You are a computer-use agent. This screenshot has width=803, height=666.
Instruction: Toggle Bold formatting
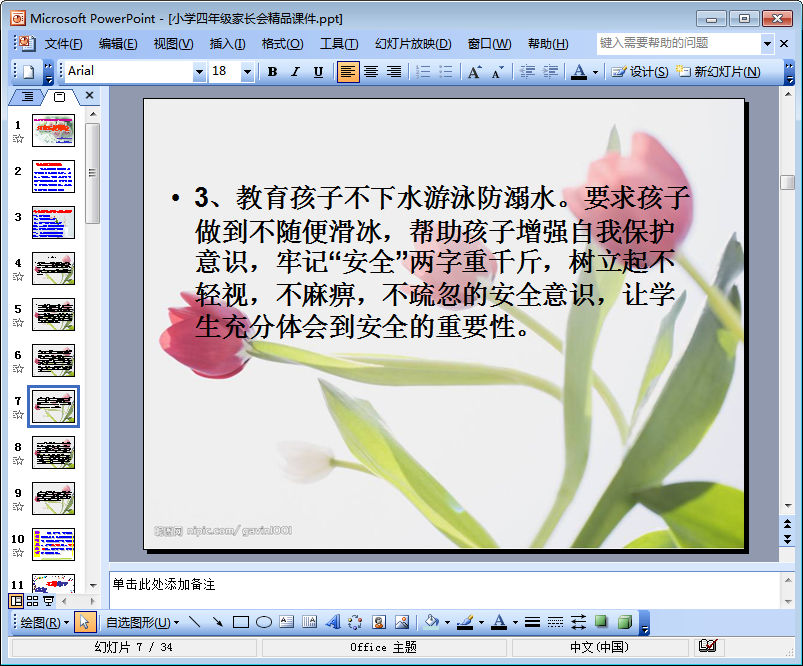coord(272,72)
